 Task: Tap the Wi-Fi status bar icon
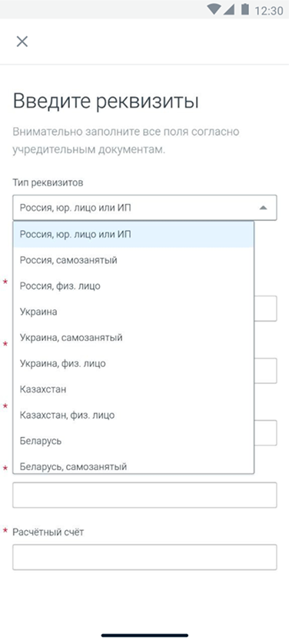[214, 9]
